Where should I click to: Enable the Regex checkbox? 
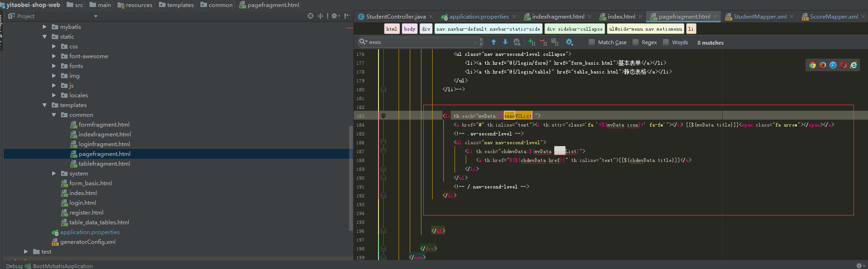coord(635,42)
